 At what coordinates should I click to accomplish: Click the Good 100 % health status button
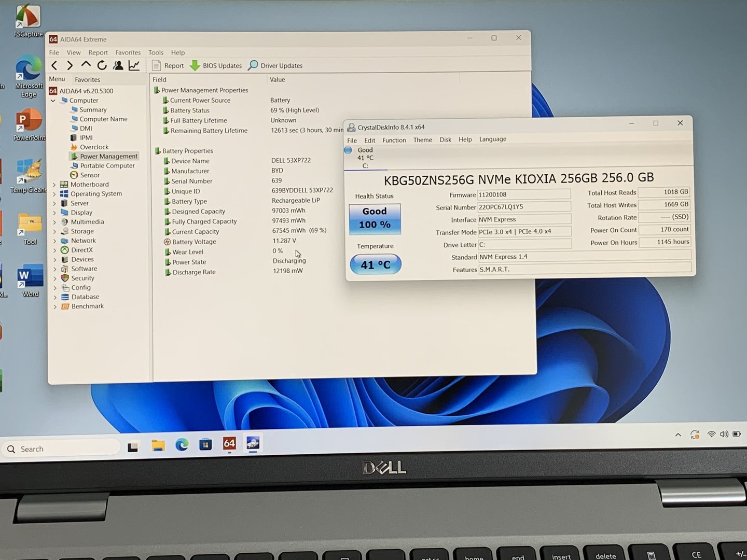pyautogui.click(x=375, y=218)
